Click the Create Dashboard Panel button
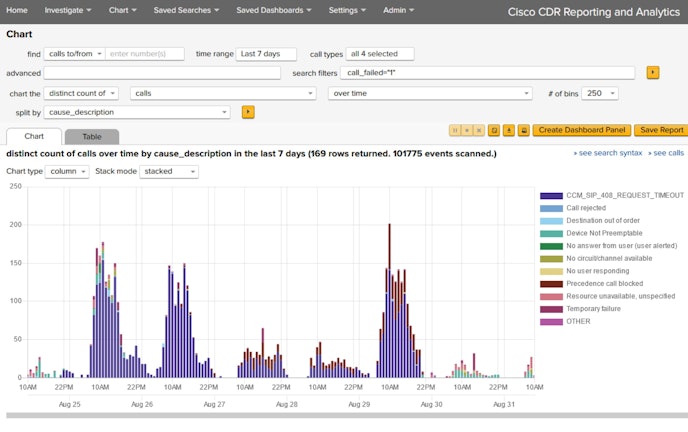This screenshot has height=432, width=688. click(580, 130)
